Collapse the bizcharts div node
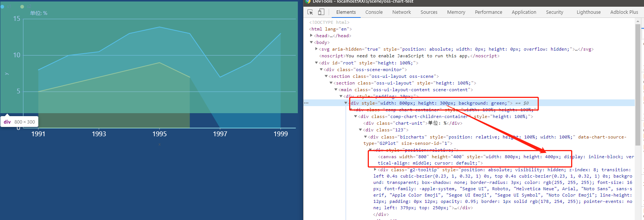 365,137
